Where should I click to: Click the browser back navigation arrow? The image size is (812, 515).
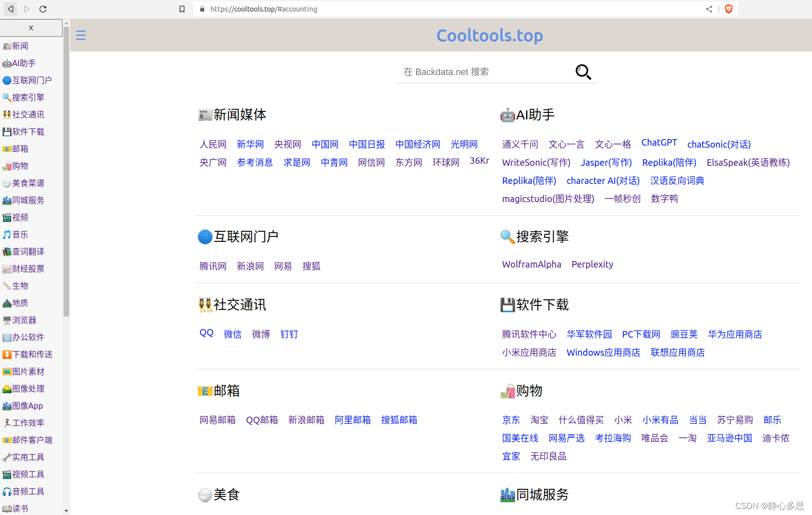(11, 9)
